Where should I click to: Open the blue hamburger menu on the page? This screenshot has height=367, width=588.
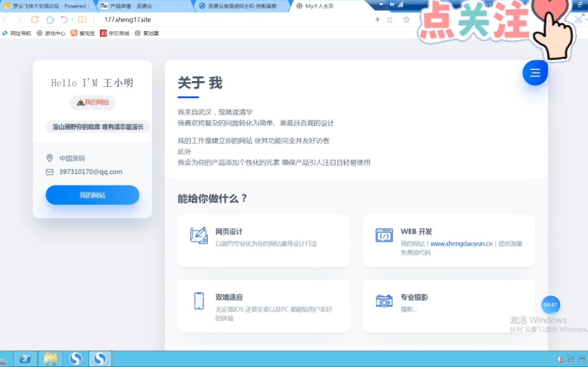(534, 73)
